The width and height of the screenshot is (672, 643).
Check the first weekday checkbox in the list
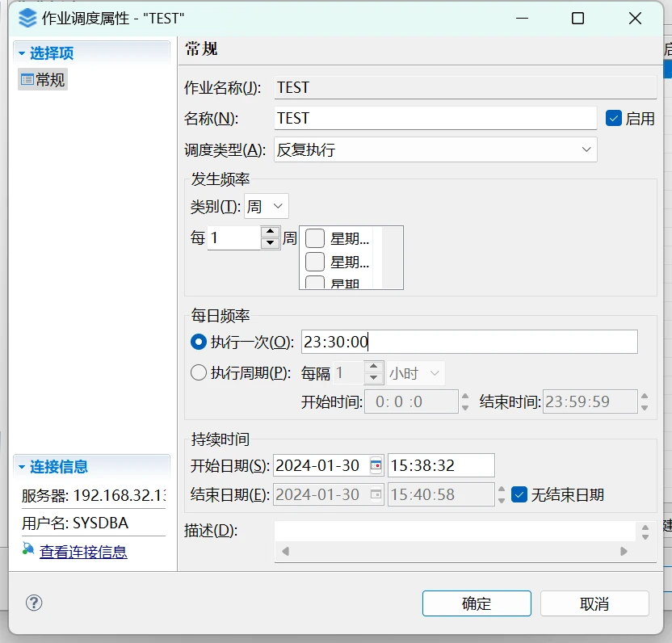coord(315,238)
